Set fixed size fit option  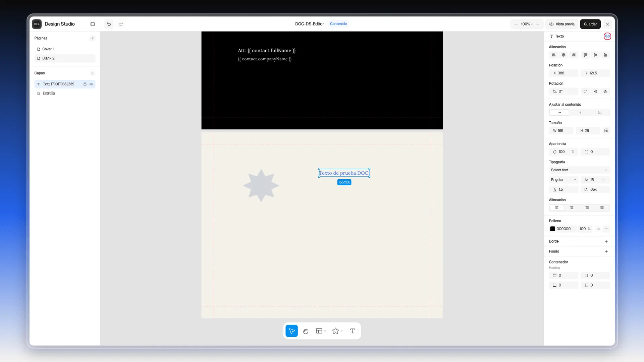599,113
